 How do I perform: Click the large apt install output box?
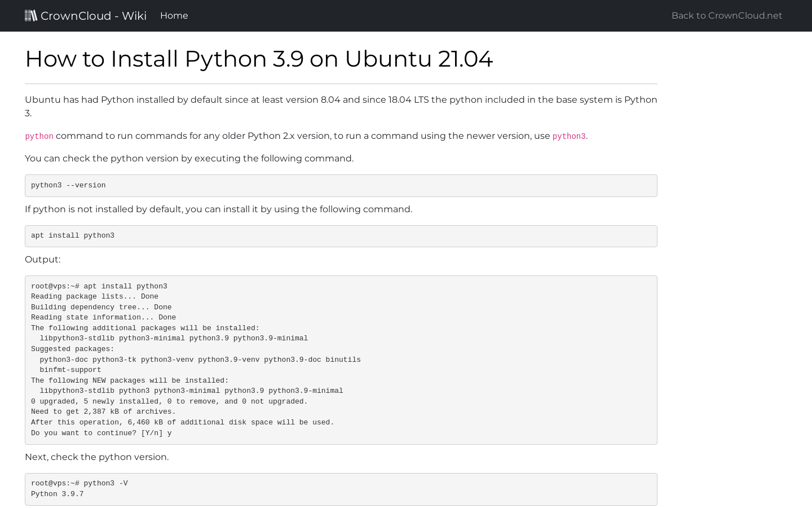[341, 360]
